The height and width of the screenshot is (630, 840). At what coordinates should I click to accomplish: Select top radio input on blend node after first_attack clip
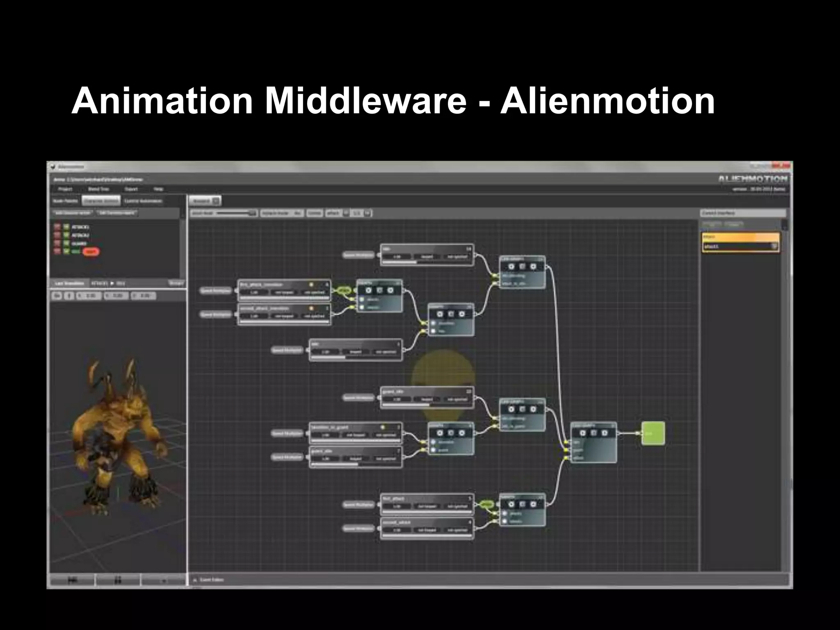coord(504,514)
